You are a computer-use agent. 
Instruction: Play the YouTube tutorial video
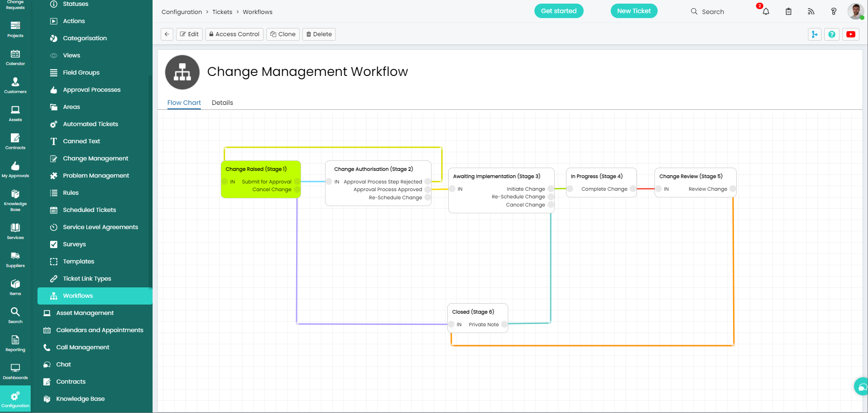[x=850, y=34]
